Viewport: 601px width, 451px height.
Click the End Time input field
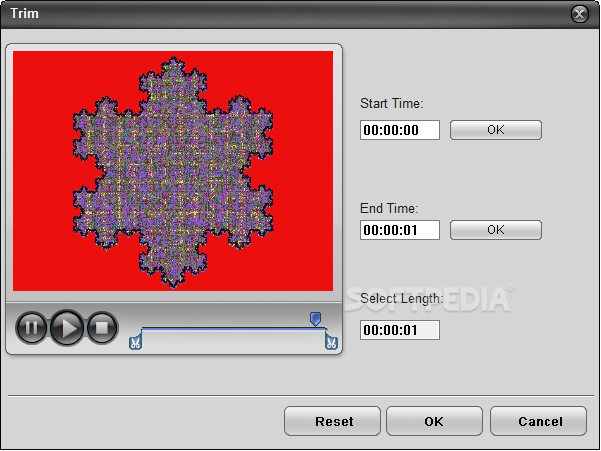pos(400,230)
